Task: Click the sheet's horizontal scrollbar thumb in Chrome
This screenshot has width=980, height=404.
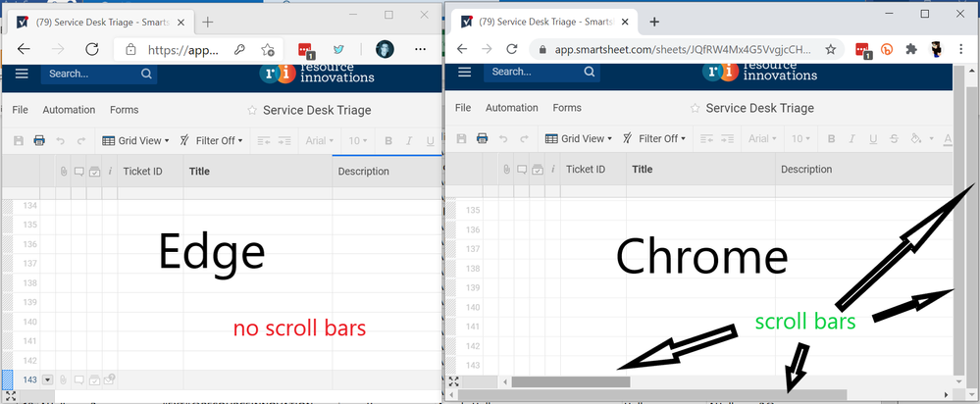Action: click(571, 381)
